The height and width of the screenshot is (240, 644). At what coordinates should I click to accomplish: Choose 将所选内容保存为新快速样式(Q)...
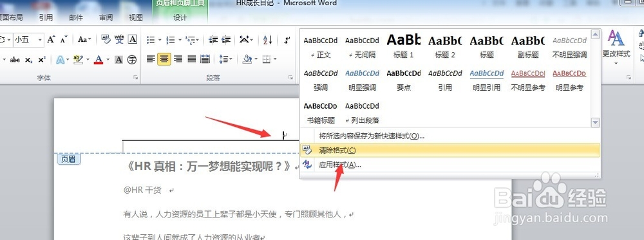(x=450, y=136)
